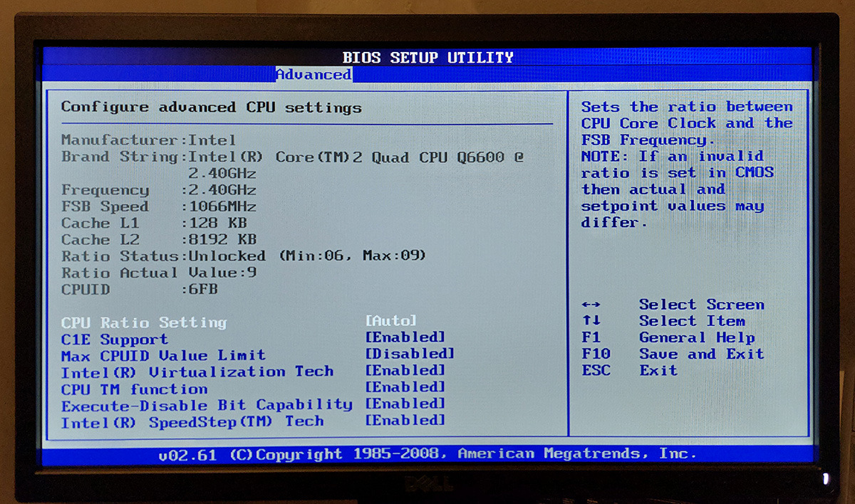Select the CPU Ratio Setting option

pyautogui.click(x=144, y=322)
